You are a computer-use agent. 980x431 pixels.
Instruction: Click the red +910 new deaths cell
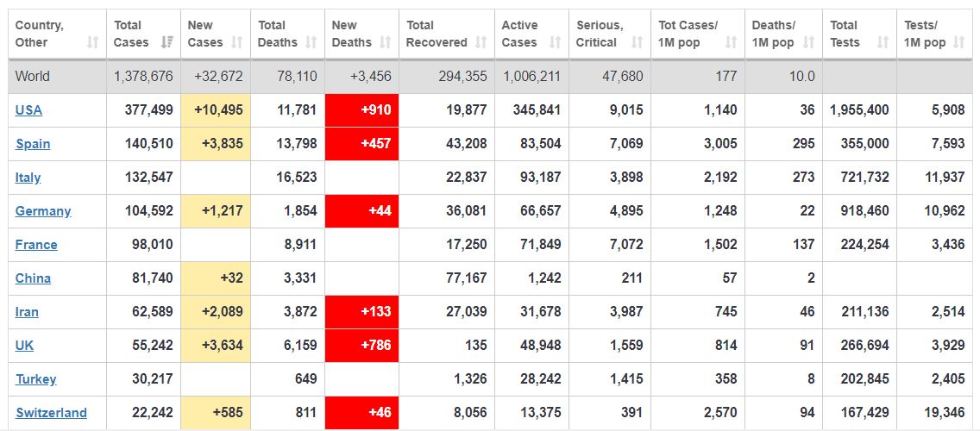coord(362,110)
